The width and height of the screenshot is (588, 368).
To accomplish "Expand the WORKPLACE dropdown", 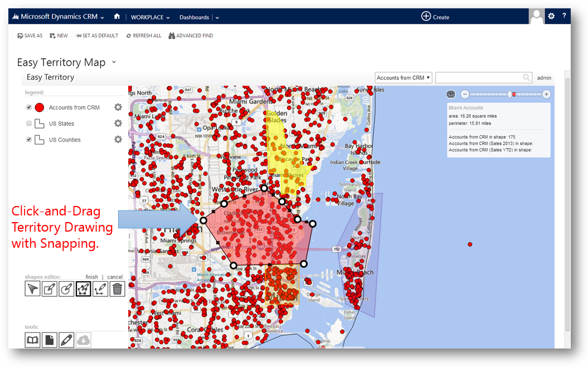I will pyautogui.click(x=168, y=18).
